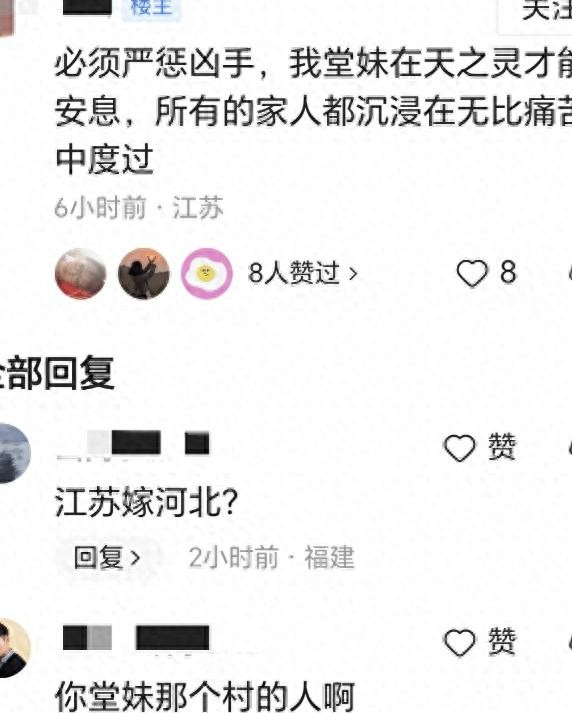Like the "江苏嫁河北?" reply with the heart
Screen dimensions: 572x713
pos(459,447)
